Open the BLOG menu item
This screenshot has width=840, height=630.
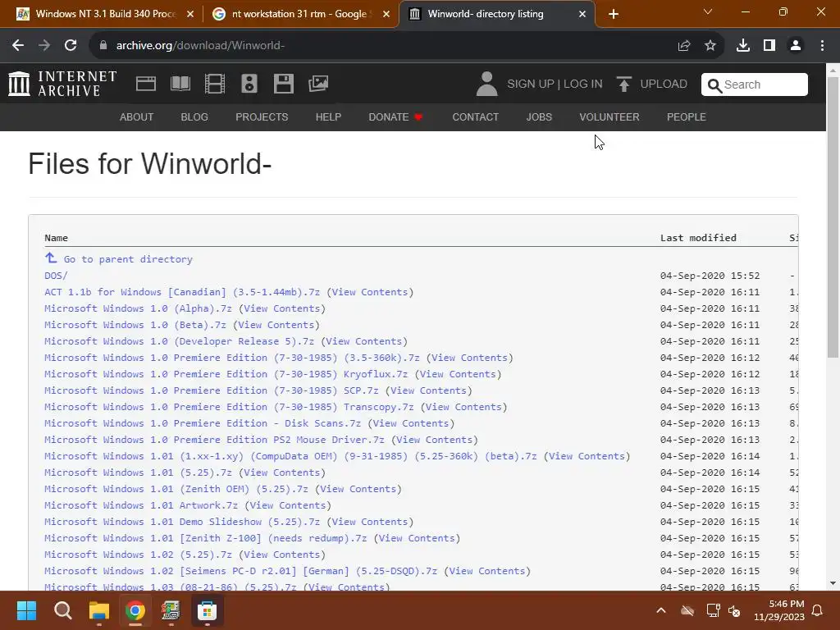[194, 116]
